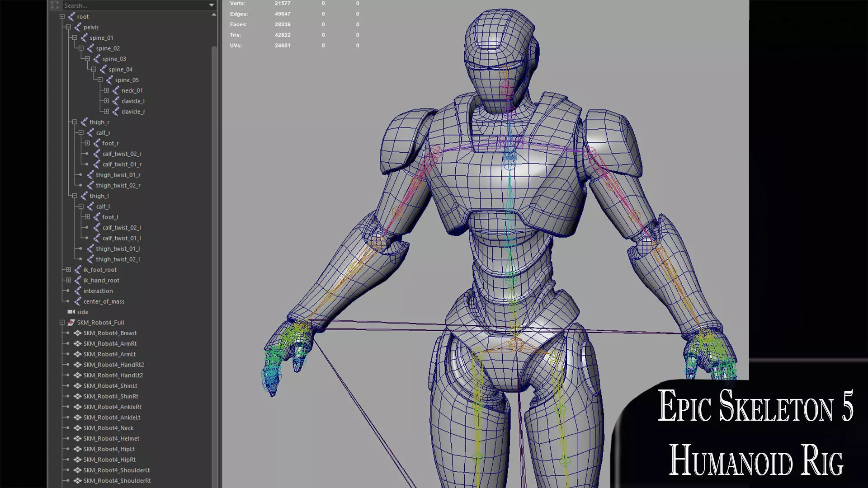868x488 pixels.
Task: Select calf_twist_01_r in the outliner
Action: pyautogui.click(x=122, y=164)
